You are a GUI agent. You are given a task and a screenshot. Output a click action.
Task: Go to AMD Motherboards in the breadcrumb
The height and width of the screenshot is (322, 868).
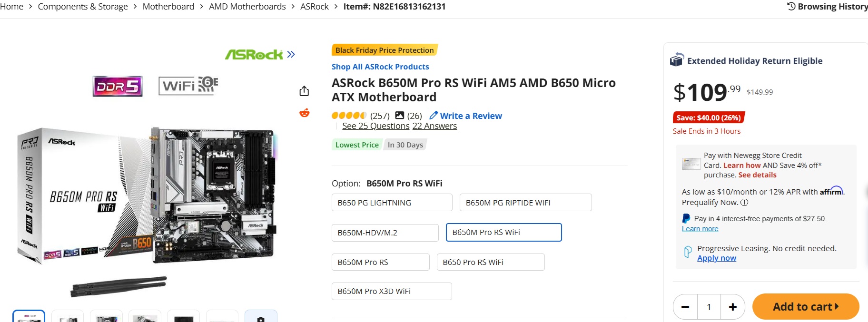[247, 7]
